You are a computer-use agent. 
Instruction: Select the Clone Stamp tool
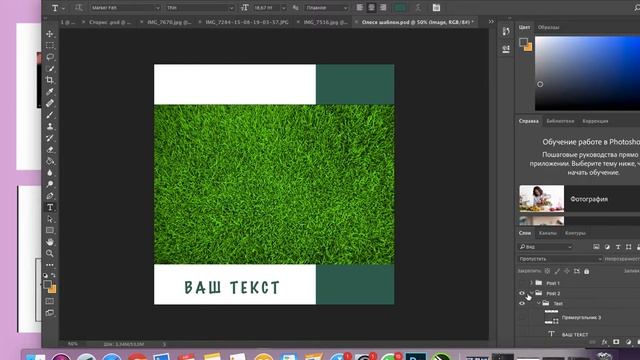(x=50, y=127)
